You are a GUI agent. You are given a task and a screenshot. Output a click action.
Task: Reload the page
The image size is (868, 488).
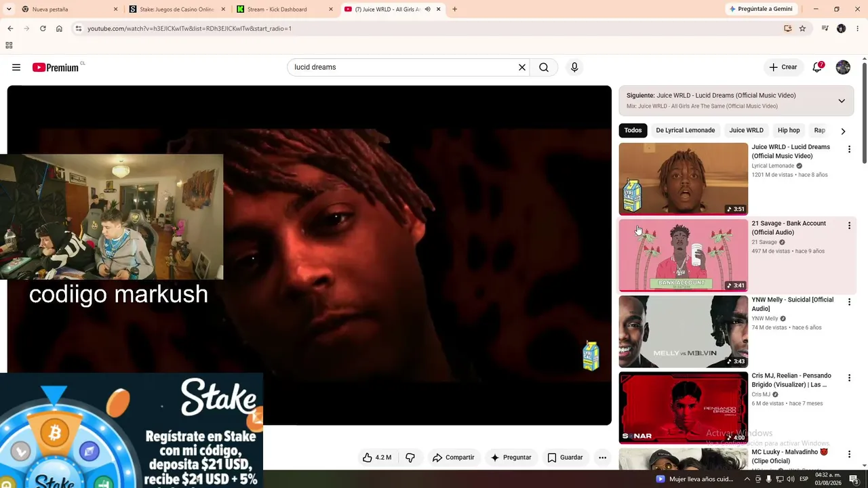pyautogui.click(x=43, y=28)
